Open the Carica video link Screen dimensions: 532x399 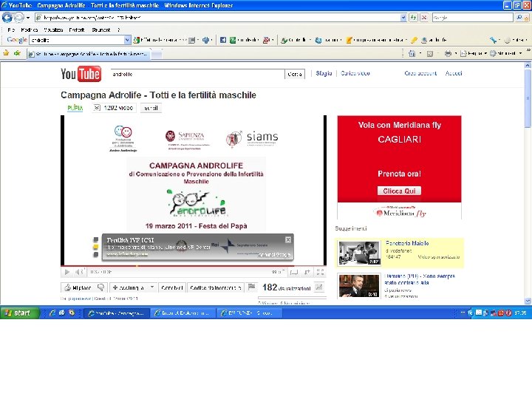pos(355,73)
